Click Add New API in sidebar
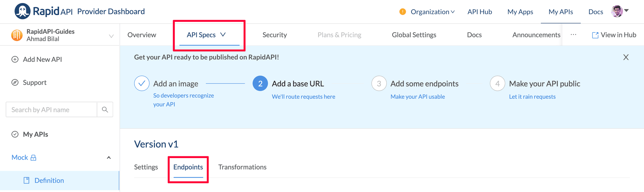Image resolution: width=644 pixels, height=192 pixels. 42,60
